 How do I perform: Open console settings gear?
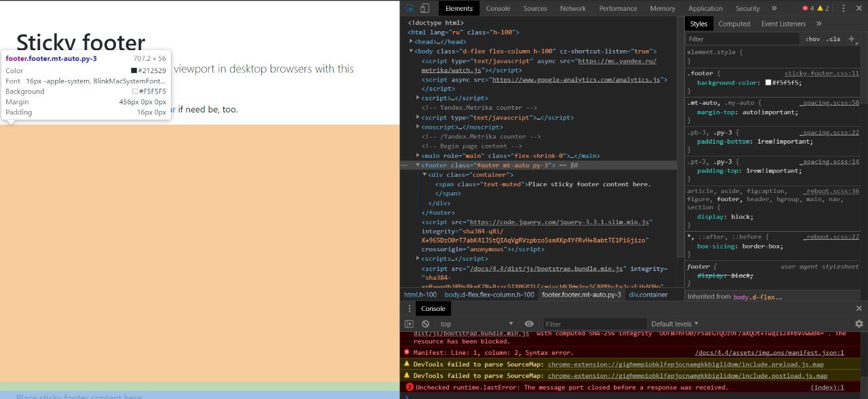[859, 324]
